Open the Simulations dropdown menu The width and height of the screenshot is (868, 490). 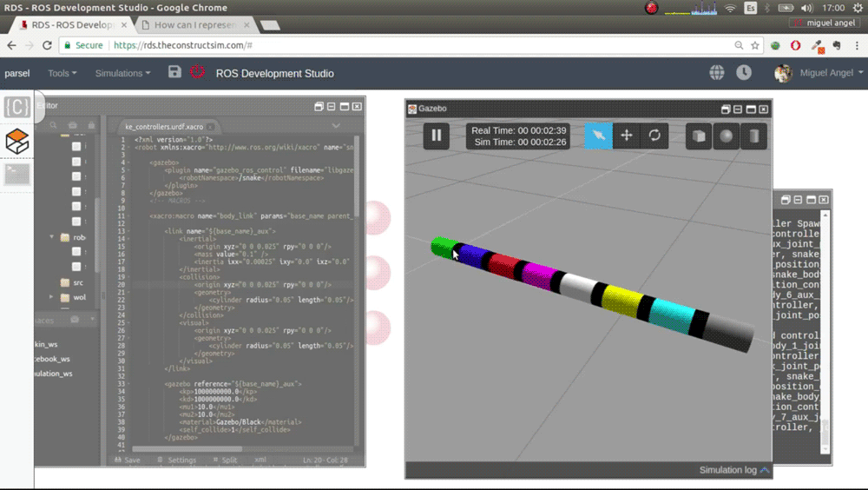click(122, 73)
